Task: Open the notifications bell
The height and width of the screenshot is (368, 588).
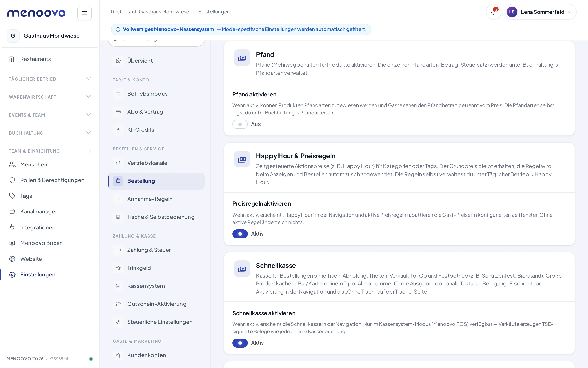Action: 493,12
